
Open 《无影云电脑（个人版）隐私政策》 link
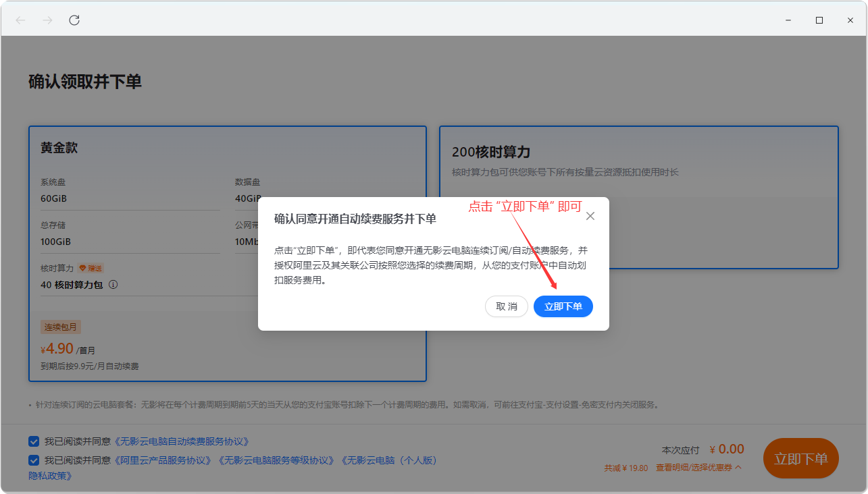coord(389,460)
